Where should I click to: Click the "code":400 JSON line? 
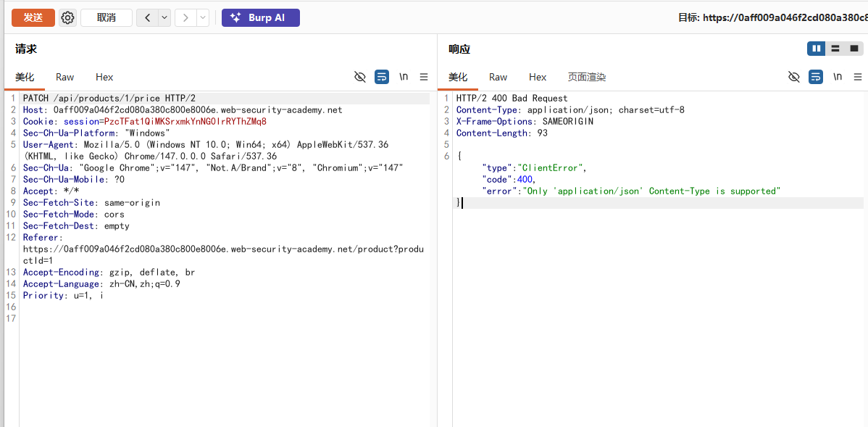(509, 180)
